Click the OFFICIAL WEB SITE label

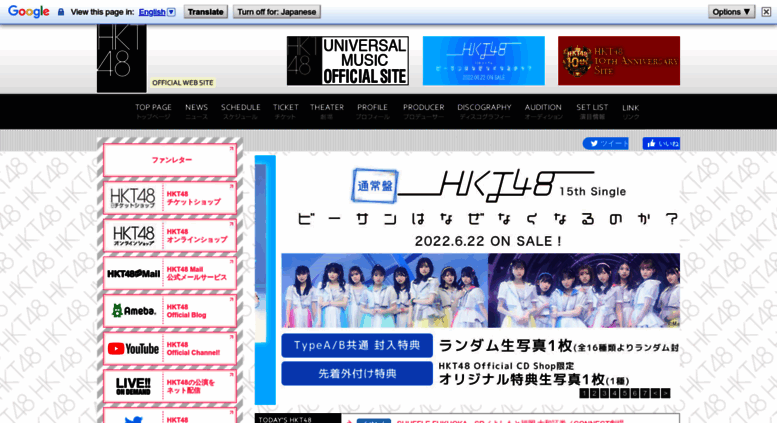pos(183,83)
